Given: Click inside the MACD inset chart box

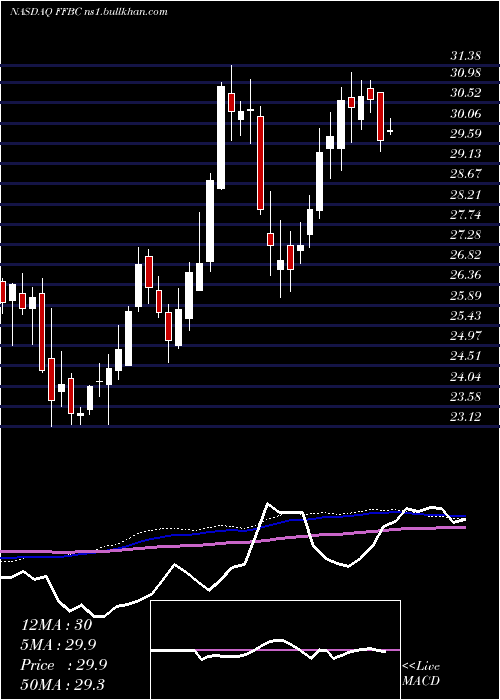Looking at the screenshot, I should (x=275, y=650).
